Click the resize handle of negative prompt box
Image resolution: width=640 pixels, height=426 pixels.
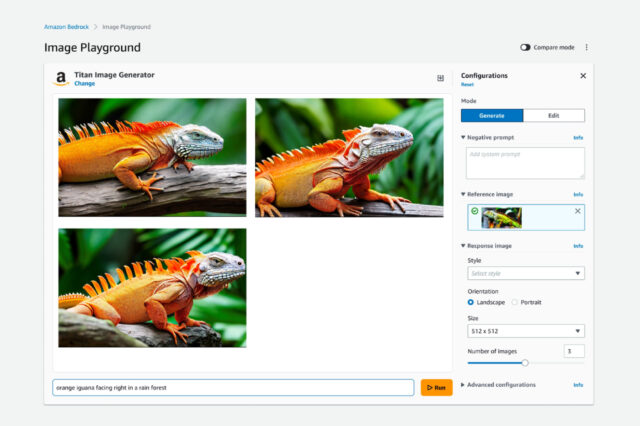pos(581,175)
